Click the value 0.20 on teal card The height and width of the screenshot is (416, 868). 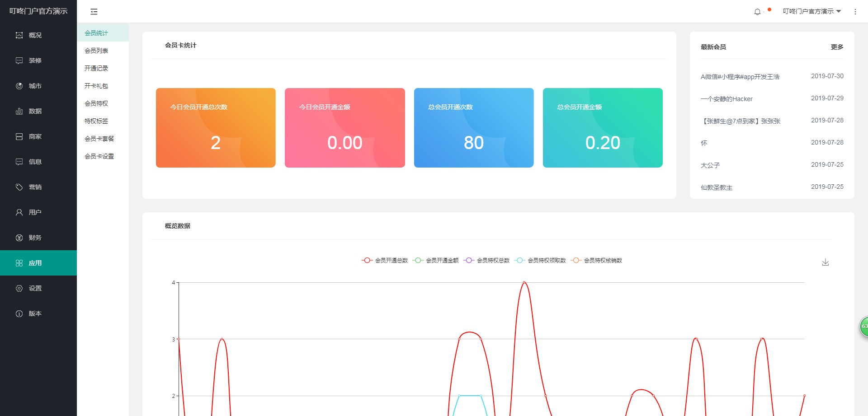point(603,143)
